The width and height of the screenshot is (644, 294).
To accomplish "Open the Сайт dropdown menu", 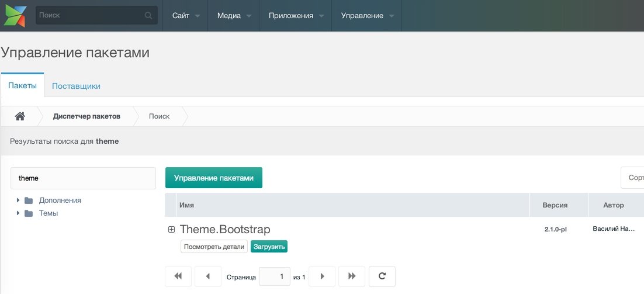I will (186, 16).
